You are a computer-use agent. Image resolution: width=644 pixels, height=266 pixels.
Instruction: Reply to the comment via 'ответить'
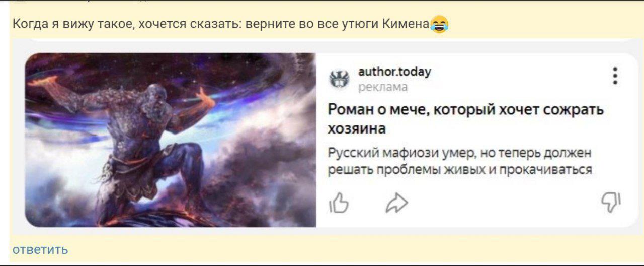point(40,249)
